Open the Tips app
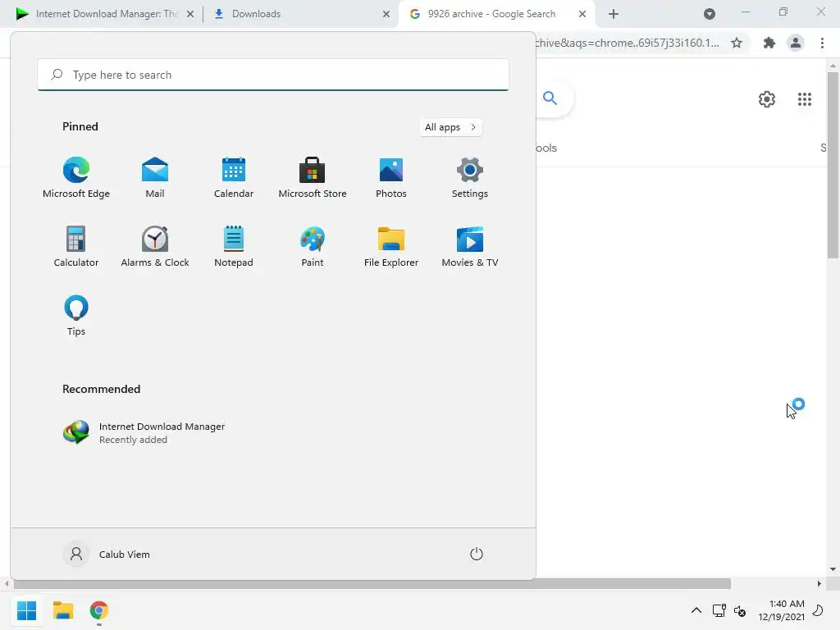 pos(76,316)
